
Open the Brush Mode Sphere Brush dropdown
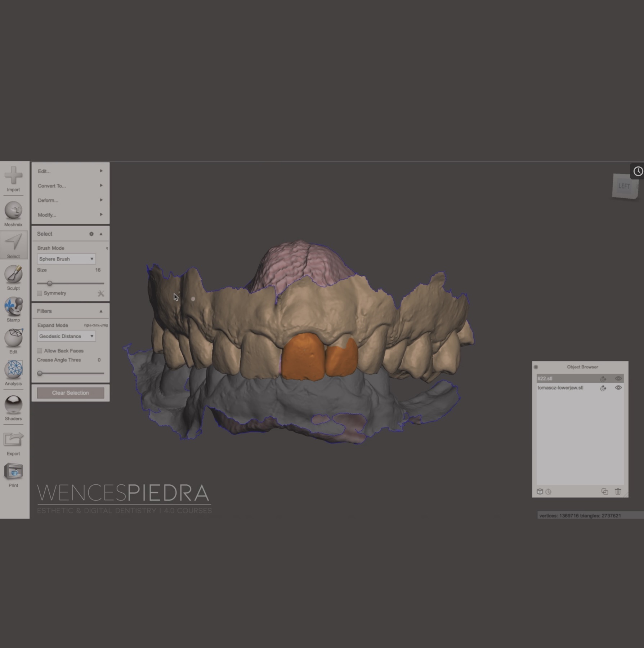pyautogui.click(x=66, y=259)
